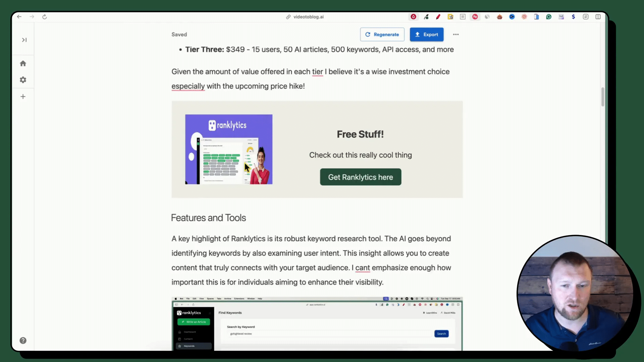Click the videotoblog.ai address text
The height and width of the screenshot is (362, 644).
click(309, 17)
